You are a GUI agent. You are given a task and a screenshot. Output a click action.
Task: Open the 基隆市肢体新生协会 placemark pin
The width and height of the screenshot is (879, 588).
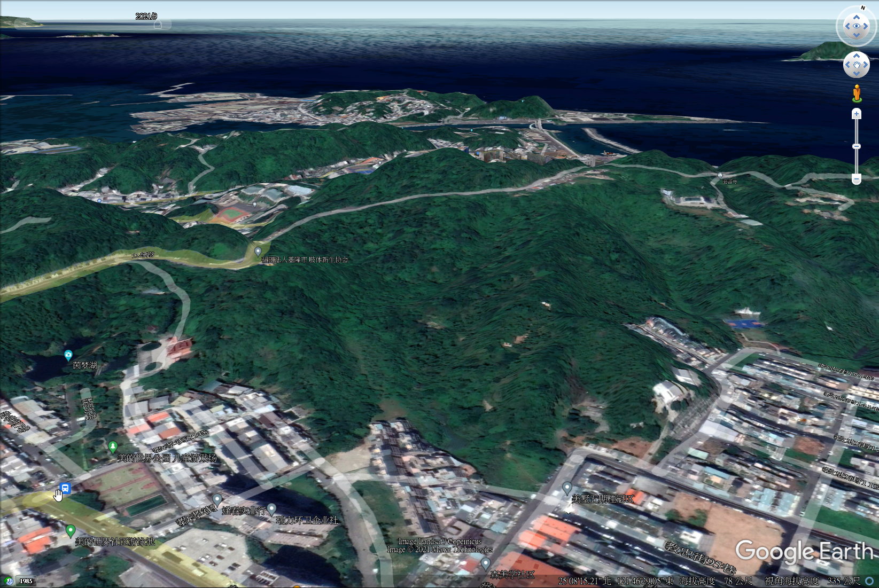pyautogui.click(x=258, y=250)
